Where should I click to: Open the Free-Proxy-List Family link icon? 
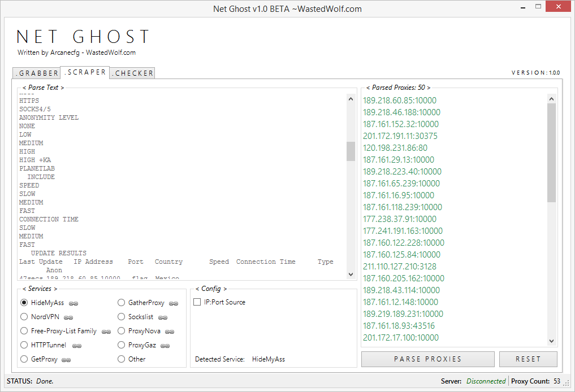[106, 332]
